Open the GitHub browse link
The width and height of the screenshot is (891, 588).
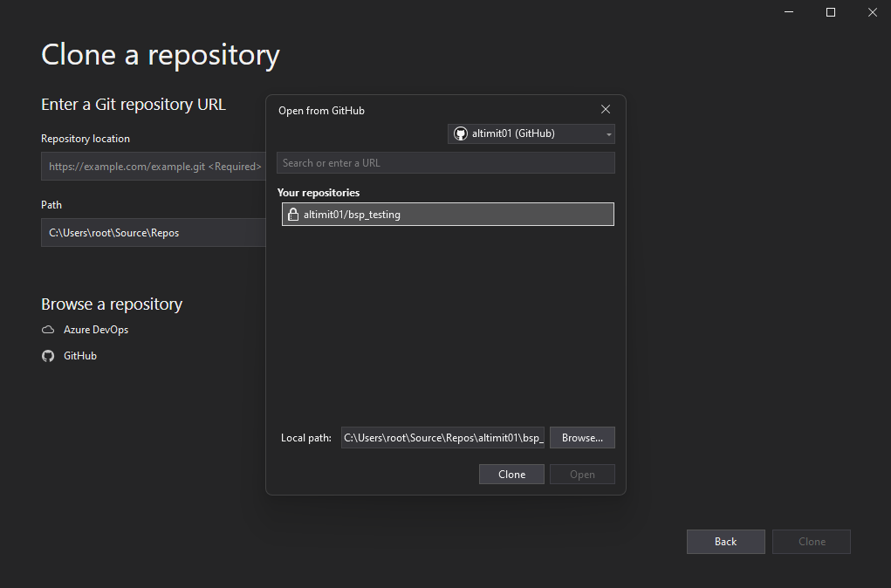80,356
